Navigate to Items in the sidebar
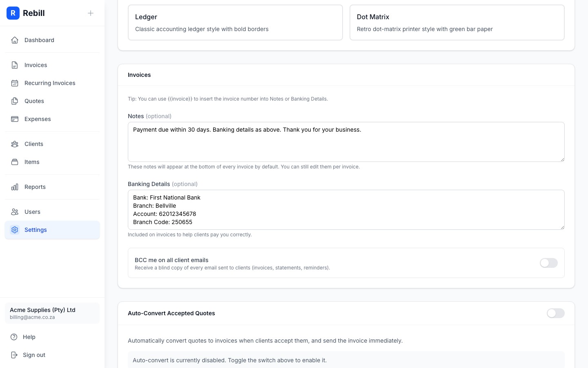The height and width of the screenshot is (368, 588). tap(32, 162)
